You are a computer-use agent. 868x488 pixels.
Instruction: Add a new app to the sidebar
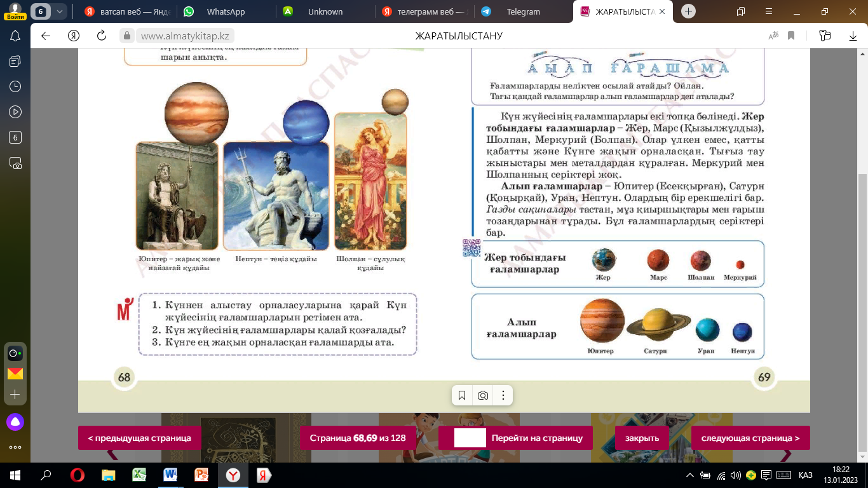(15, 395)
